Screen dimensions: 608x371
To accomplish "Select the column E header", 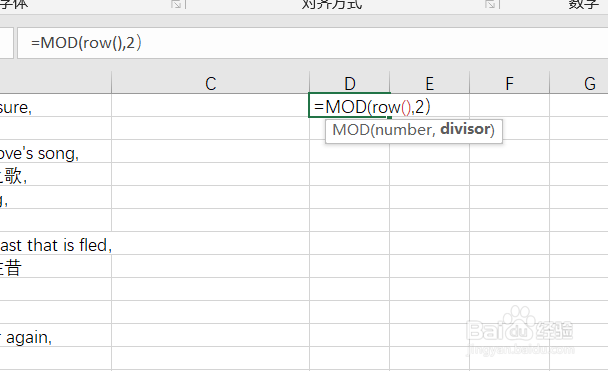I will tap(430, 83).
